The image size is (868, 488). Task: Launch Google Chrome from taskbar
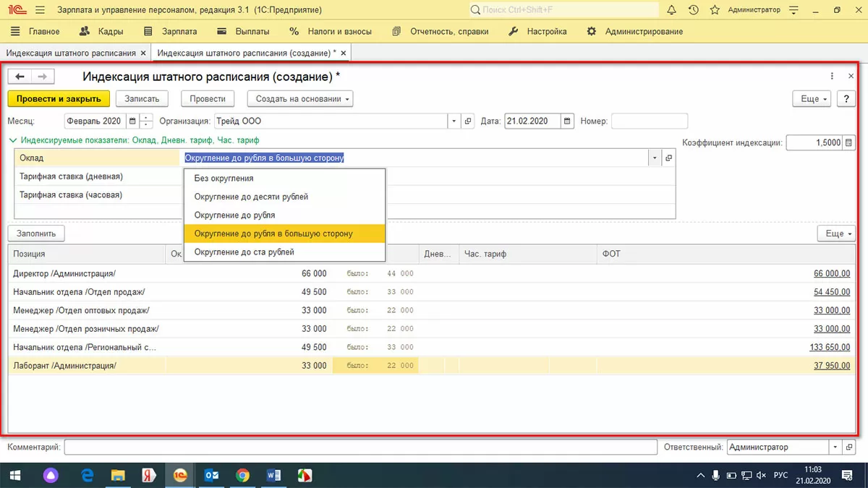pyautogui.click(x=243, y=475)
